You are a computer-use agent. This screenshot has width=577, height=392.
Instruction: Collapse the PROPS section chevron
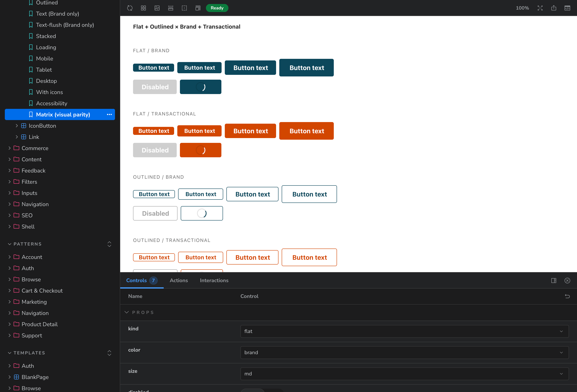point(127,312)
